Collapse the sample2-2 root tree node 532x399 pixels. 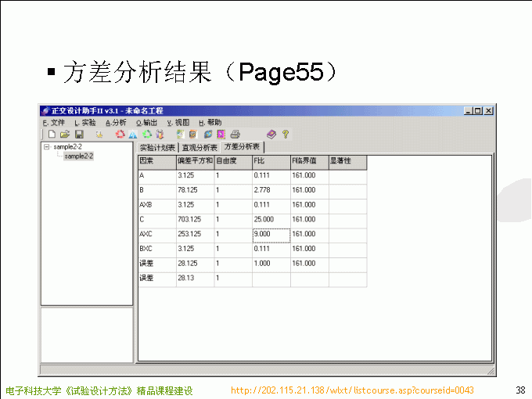coord(47,147)
